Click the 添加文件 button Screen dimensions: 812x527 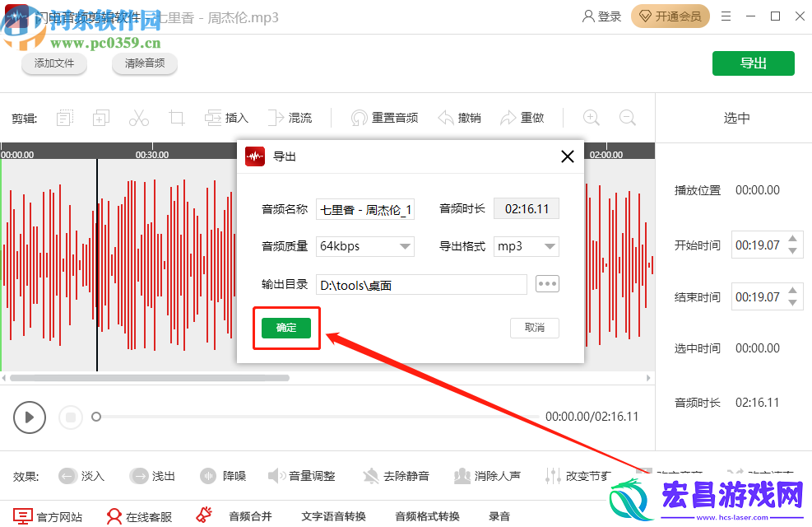pyautogui.click(x=54, y=63)
